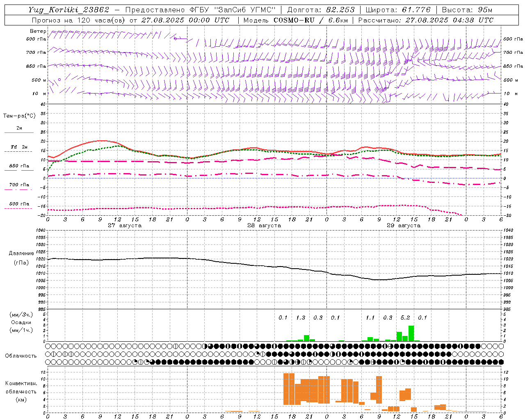Click the Долгота: 82.253 value
The height and width of the screenshot is (420, 525).
pyautogui.click(x=321, y=10)
